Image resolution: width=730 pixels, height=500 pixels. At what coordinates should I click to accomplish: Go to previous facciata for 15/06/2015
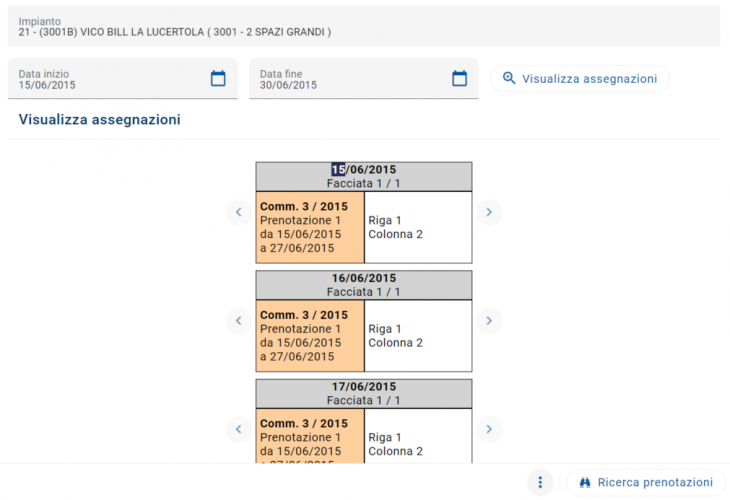(x=238, y=212)
